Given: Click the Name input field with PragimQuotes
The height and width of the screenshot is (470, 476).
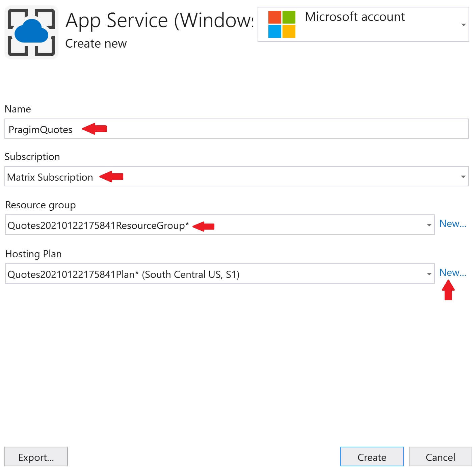Looking at the screenshot, I should click(236, 129).
